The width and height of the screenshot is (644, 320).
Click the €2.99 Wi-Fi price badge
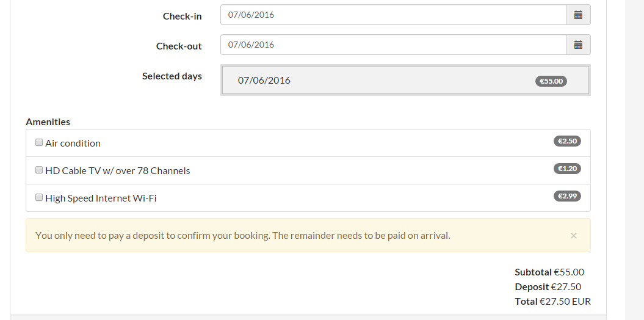[567, 196]
